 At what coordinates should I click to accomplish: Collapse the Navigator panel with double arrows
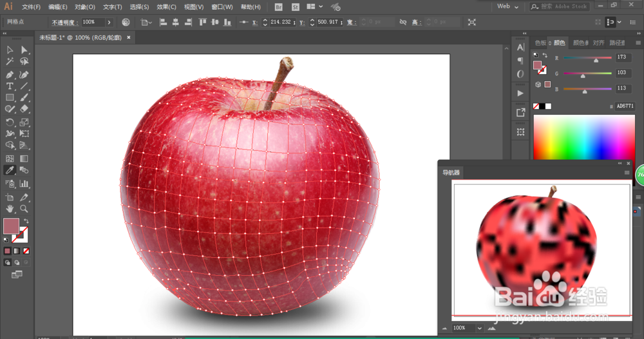click(620, 163)
